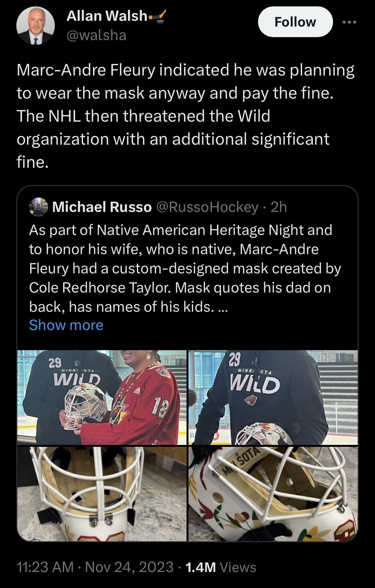This screenshot has width=375, height=588.
Task: Expand quoted tweet with Show more
Action: (66, 325)
